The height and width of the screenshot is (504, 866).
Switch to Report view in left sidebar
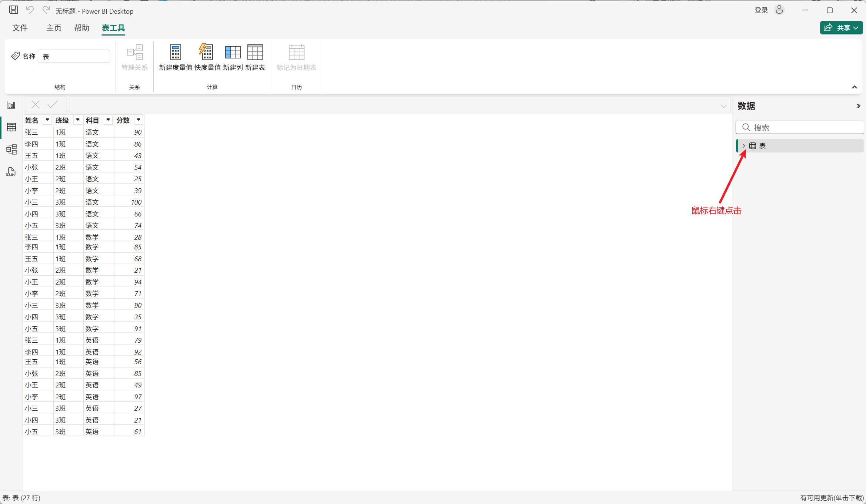point(11,105)
